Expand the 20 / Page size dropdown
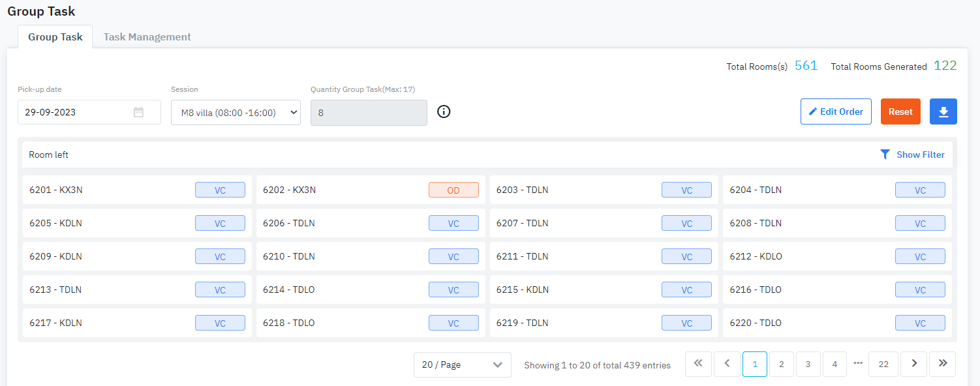Viewport: 980px width, 386px height. pos(462,364)
